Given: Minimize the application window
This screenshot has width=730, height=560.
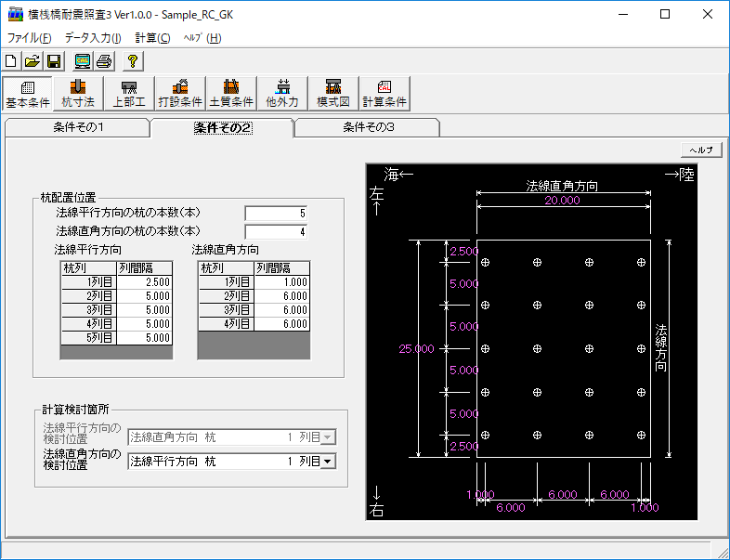Looking at the screenshot, I should (623, 15).
